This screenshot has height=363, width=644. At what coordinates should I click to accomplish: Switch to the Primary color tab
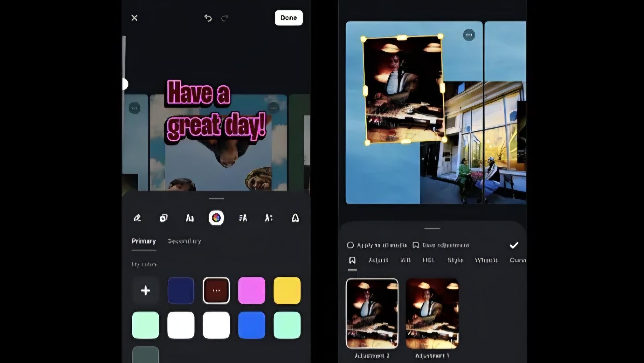(144, 241)
